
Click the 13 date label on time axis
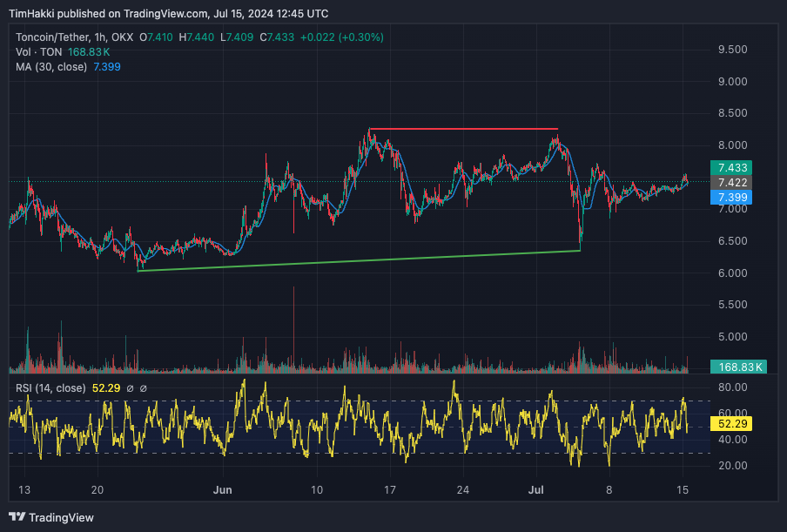pyautogui.click(x=24, y=490)
